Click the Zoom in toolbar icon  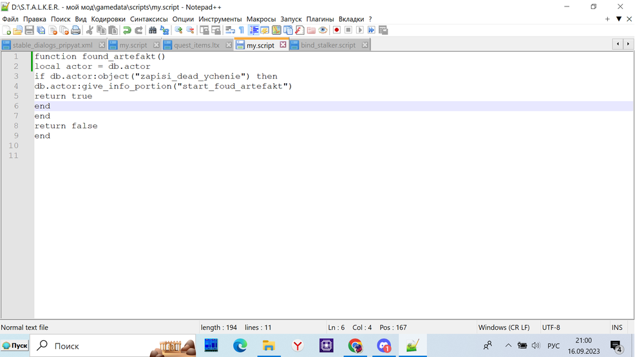pos(179,30)
